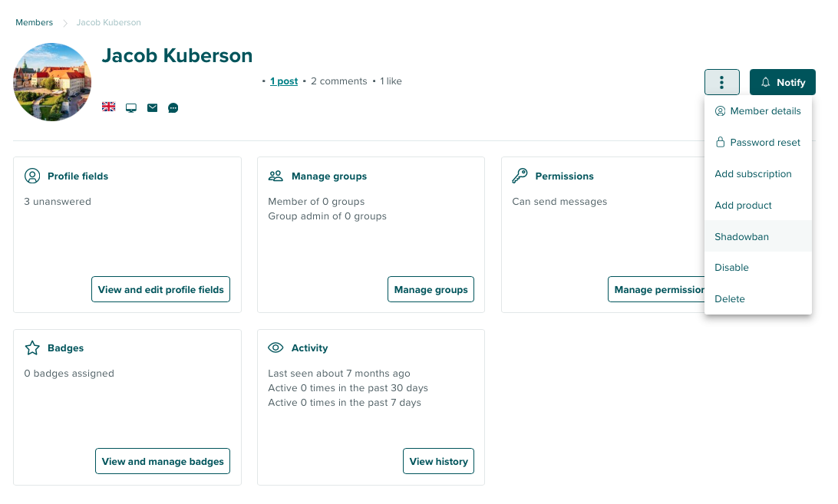Select Add subscription menu option

pyautogui.click(x=753, y=174)
